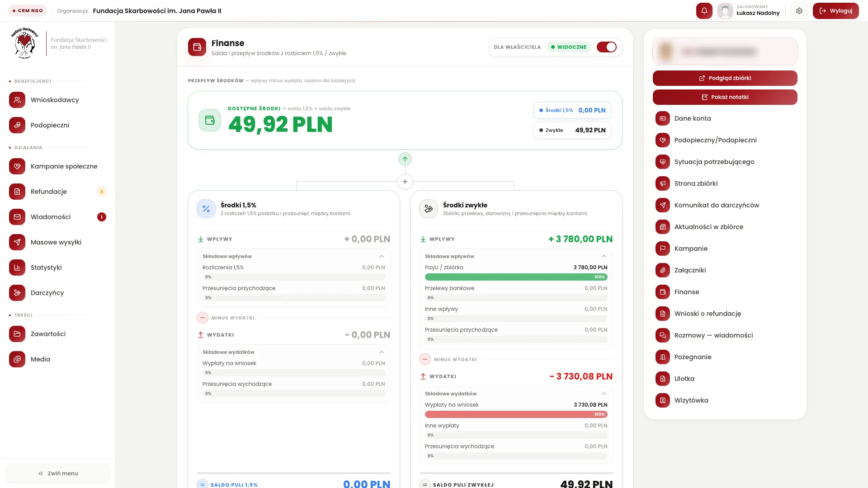The width and height of the screenshot is (868, 488).
Task: Open Dane konta in right menu
Action: click(725, 118)
